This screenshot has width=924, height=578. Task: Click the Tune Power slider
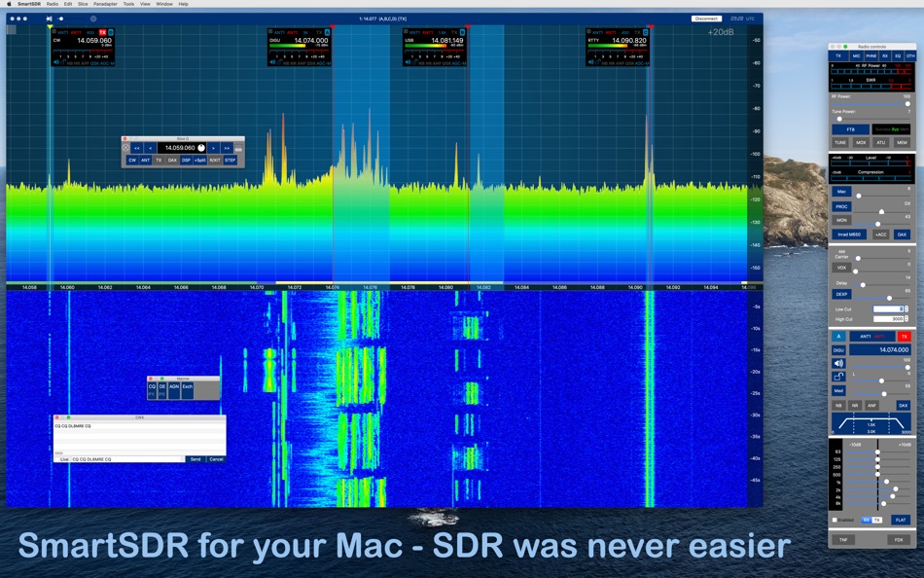tap(871, 119)
